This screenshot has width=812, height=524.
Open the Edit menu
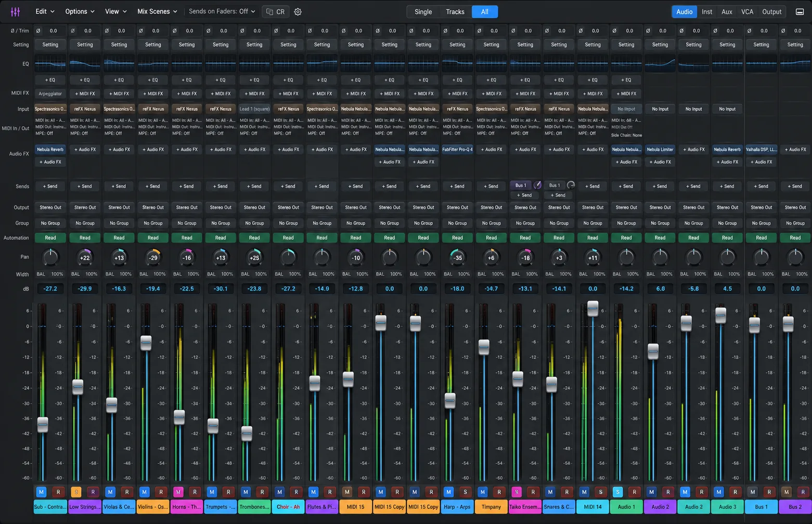[45, 11]
